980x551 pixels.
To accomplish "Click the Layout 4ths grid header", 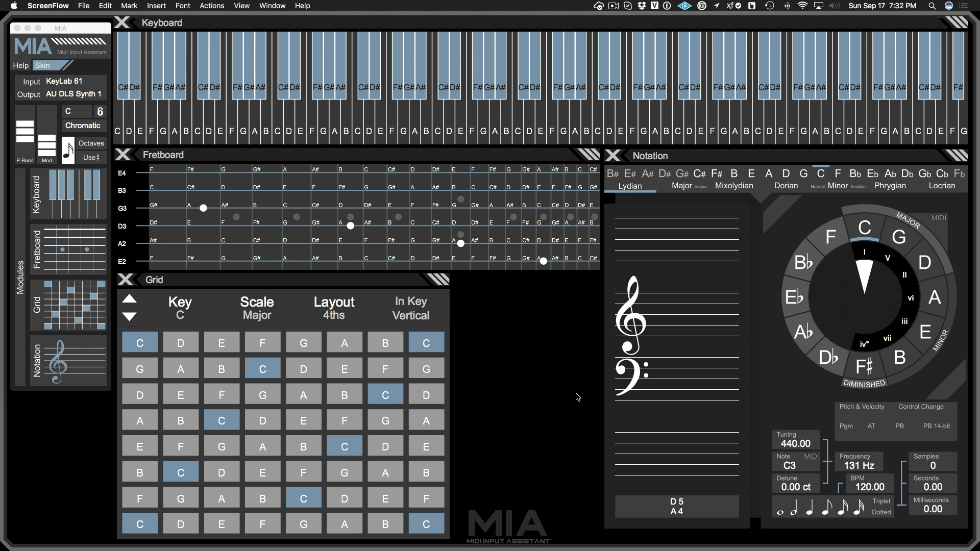I will pos(334,308).
